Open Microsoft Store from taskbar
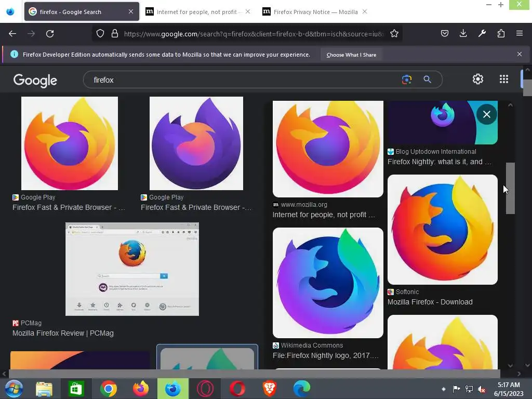The height and width of the screenshot is (399, 532). point(76,389)
